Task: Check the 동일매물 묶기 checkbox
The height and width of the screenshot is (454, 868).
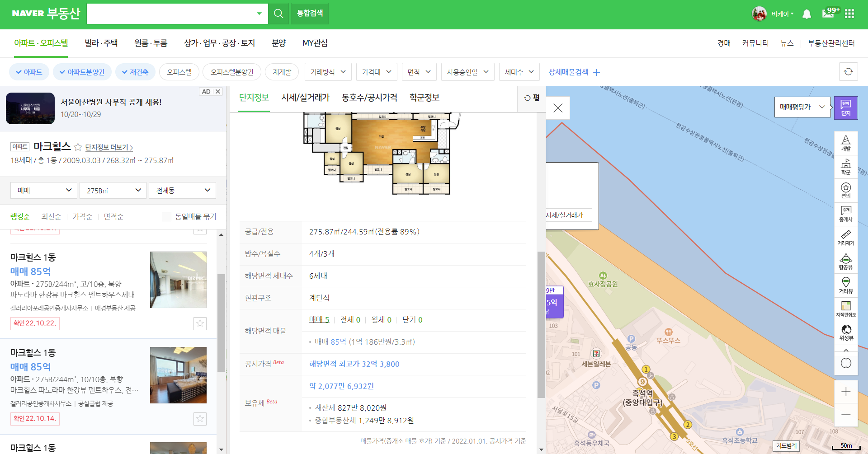Action: [166, 217]
